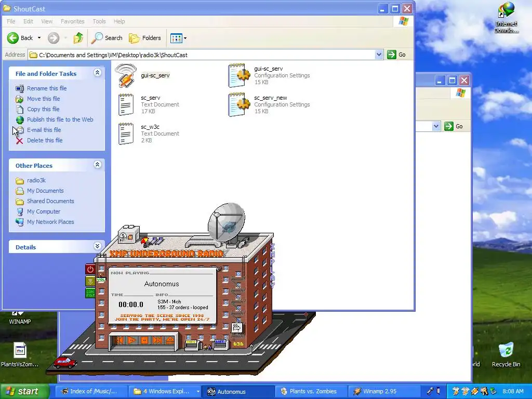Switch to Plants vs. Zombies taskbar item
This screenshot has width=532, height=399.
[312, 391]
